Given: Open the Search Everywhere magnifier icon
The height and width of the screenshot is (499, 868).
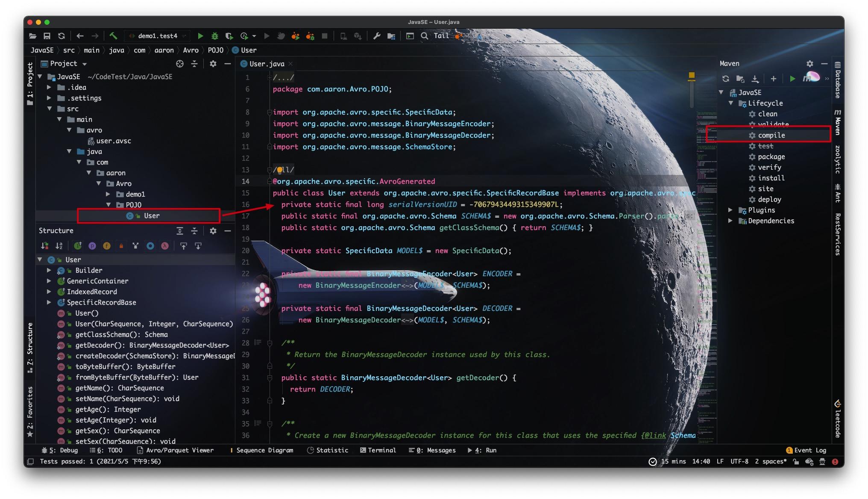Looking at the screenshot, I should 424,36.
